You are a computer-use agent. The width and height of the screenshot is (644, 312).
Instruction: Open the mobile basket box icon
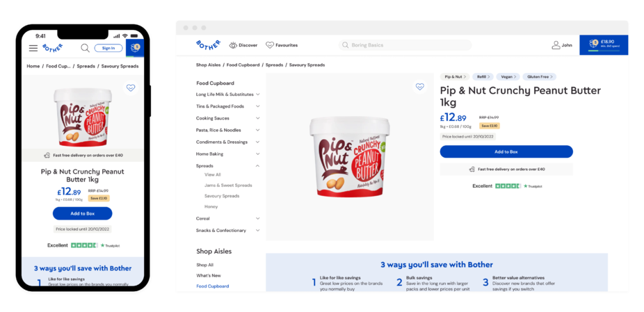135,48
